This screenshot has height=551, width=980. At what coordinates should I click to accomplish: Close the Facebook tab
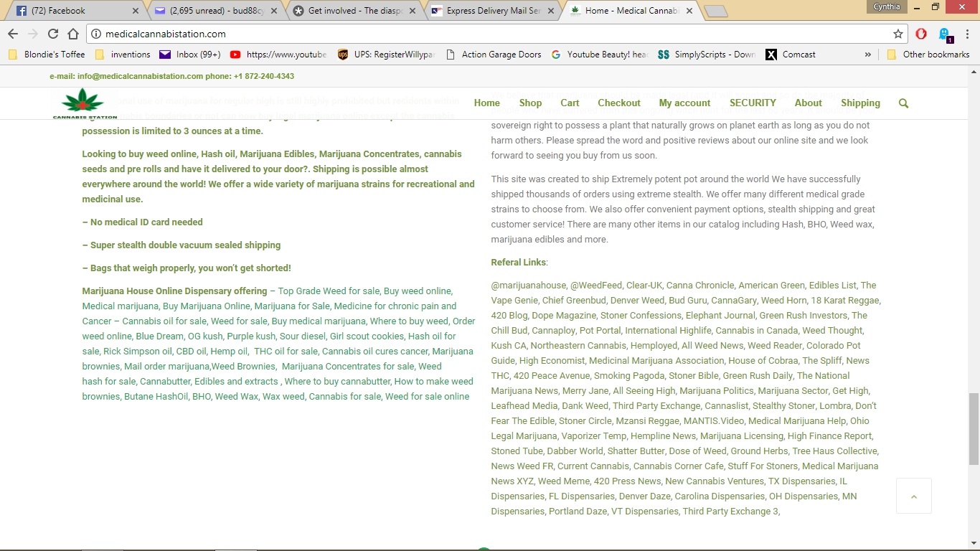coord(136,11)
